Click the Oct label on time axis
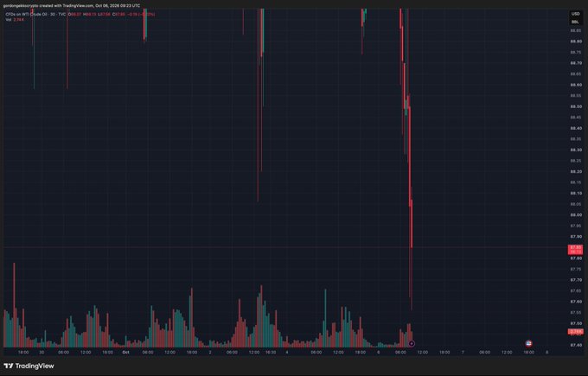 125,353
